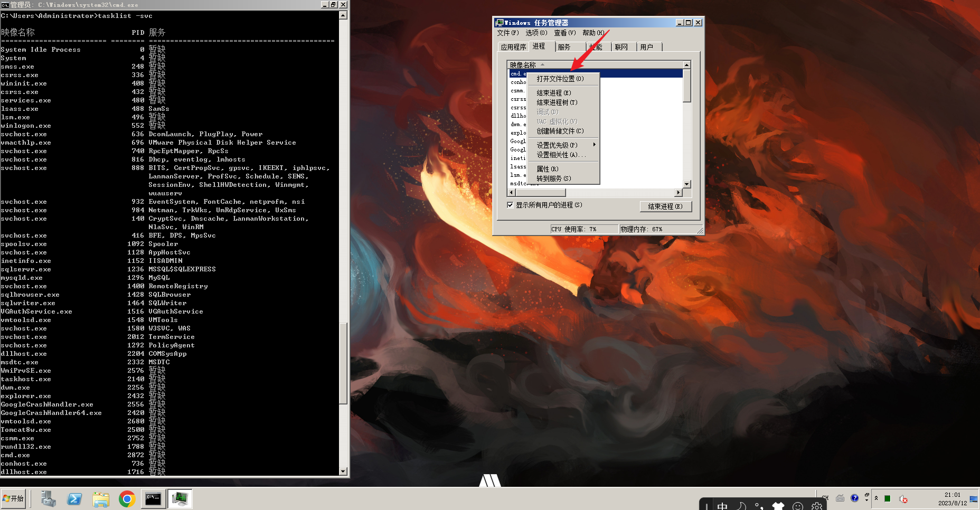This screenshot has height=510, width=980.
Task: Open the folder icon on the taskbar
Action: coord(101,498)
